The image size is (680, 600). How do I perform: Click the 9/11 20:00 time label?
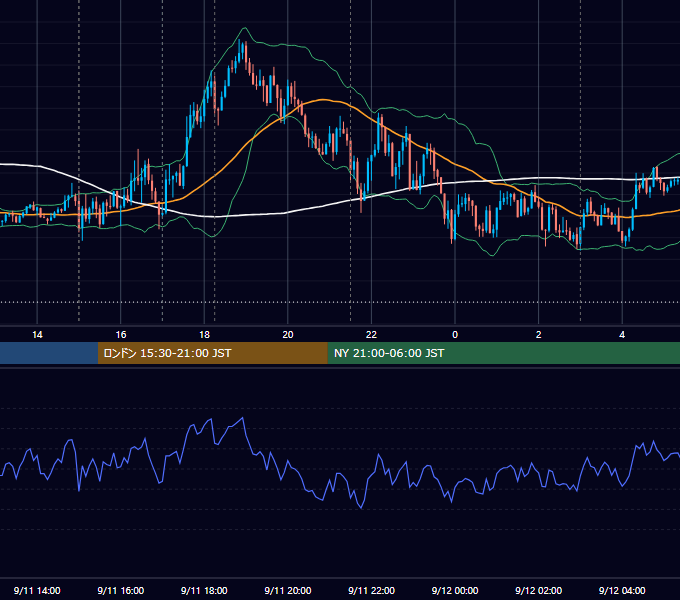tap(288, 590)
